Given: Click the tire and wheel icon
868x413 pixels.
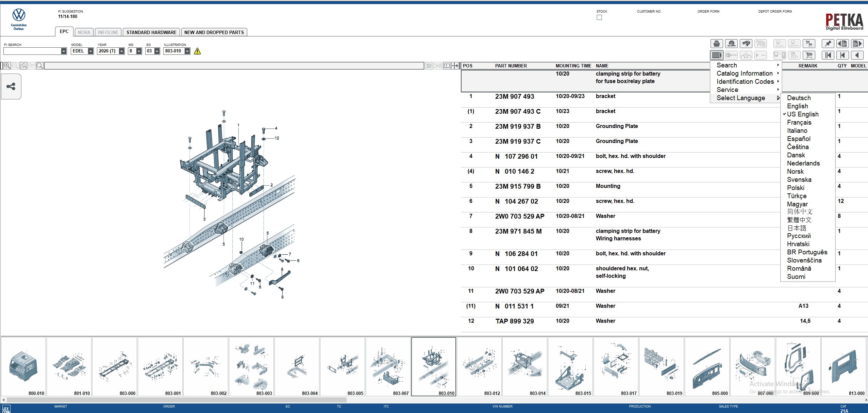Looking at the screenshot, I should pyautogui.click(x=731, y=44).
